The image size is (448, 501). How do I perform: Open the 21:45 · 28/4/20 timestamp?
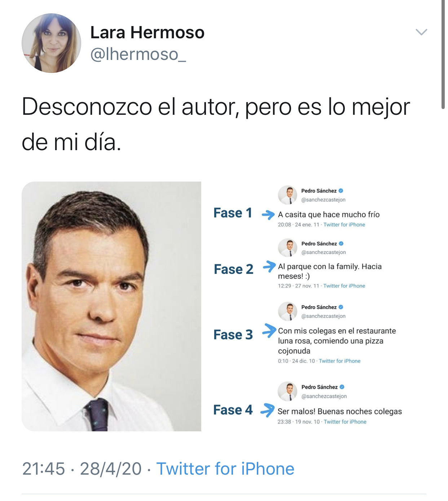(x=82, y=469)
